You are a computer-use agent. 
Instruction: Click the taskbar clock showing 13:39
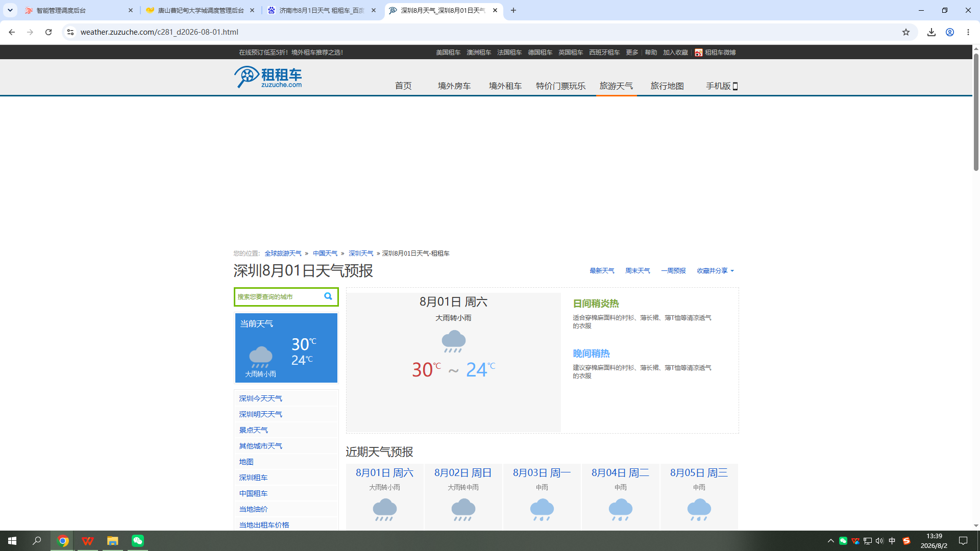tap(934, 541)
